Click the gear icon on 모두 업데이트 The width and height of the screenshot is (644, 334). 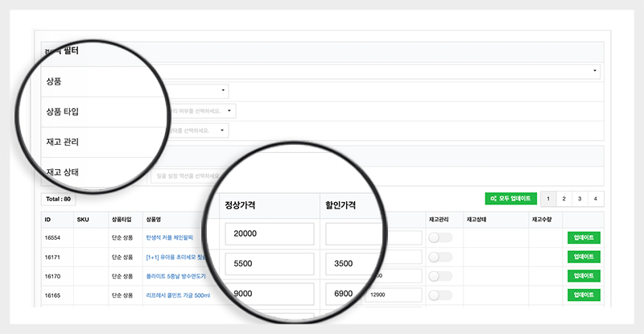coord(492,198)
